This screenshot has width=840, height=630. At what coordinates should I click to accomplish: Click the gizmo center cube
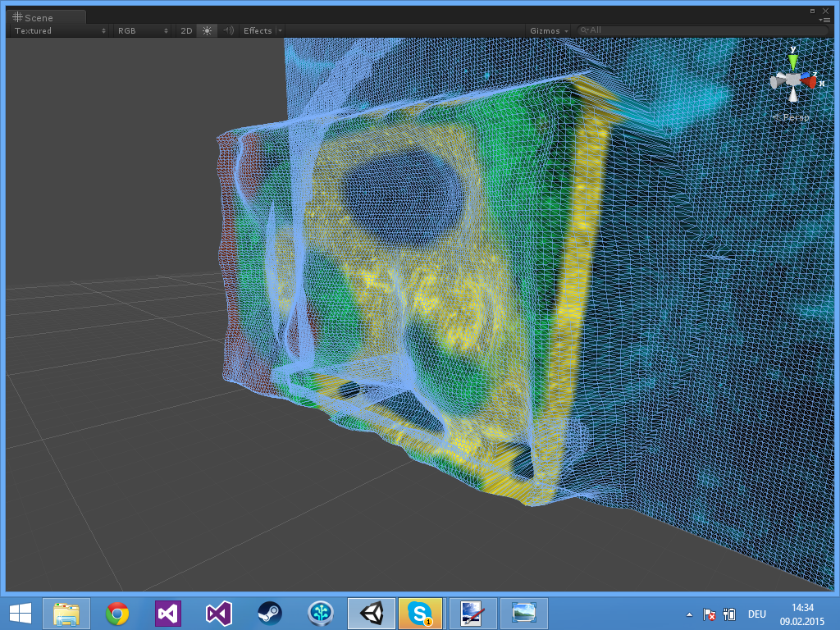click(x=793, y=80)
